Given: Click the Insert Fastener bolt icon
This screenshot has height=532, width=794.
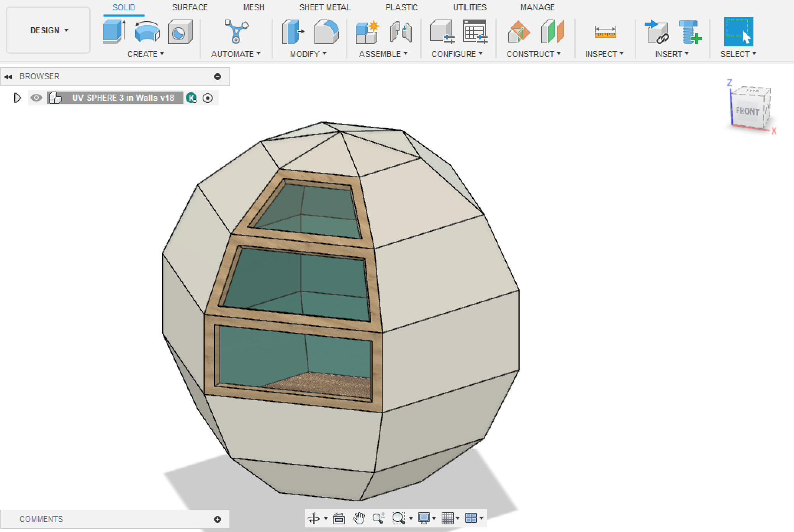Looking at the screenshot, I should (x=690, y=32).
